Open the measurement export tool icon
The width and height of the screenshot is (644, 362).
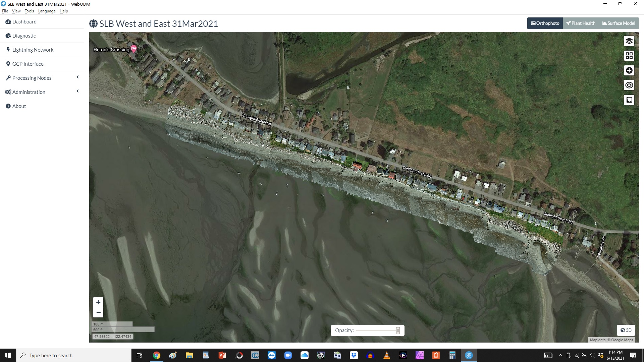(x=629, y=100)
